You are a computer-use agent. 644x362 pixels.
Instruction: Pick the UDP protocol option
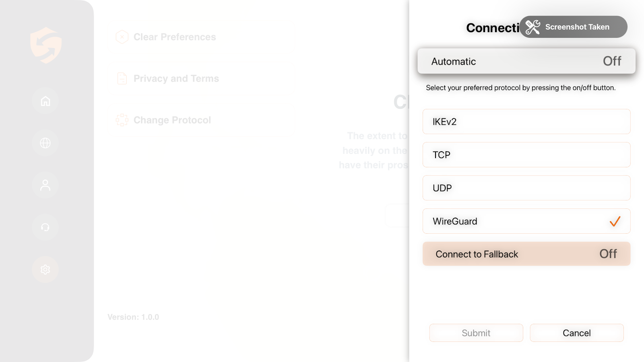(526, 188)
